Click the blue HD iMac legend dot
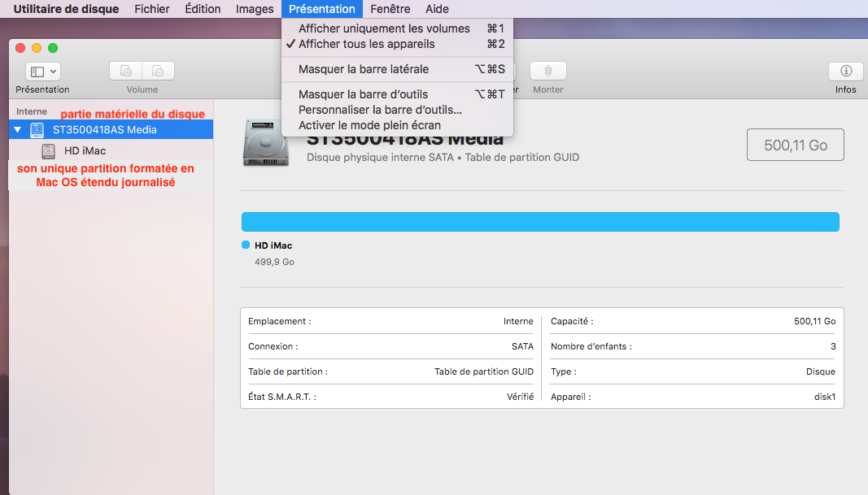This screenshot has width=868, height=495. click(246, 245)
